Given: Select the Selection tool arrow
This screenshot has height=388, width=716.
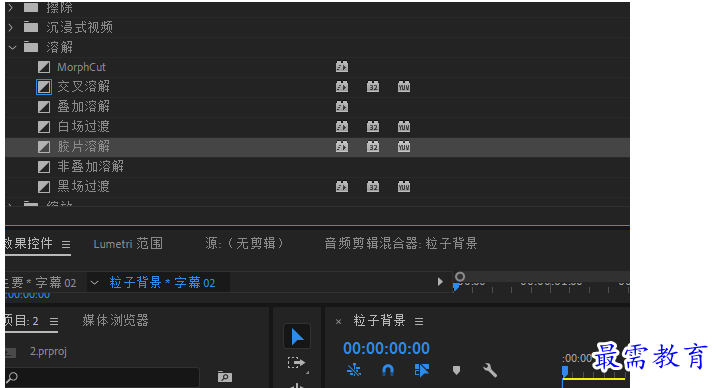Looking at the screenshot, I should (x=297, y=337).
